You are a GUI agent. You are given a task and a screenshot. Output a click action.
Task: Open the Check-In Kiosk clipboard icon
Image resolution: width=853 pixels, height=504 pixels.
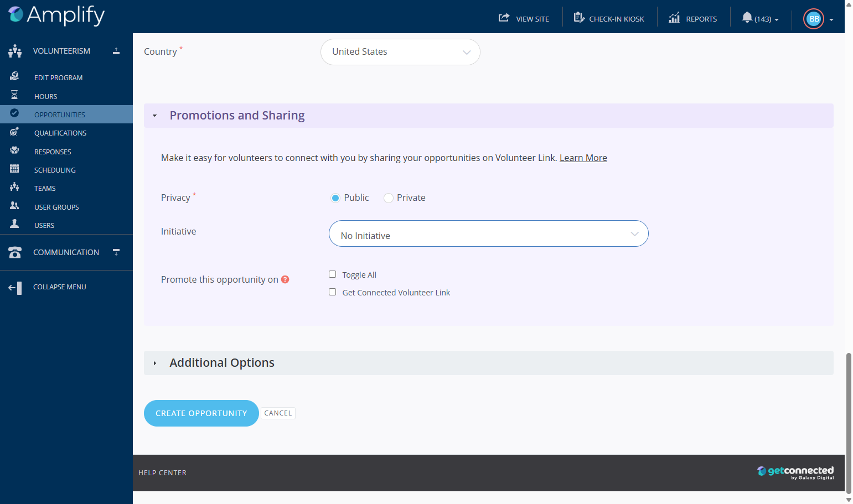[x=579, y=18]
